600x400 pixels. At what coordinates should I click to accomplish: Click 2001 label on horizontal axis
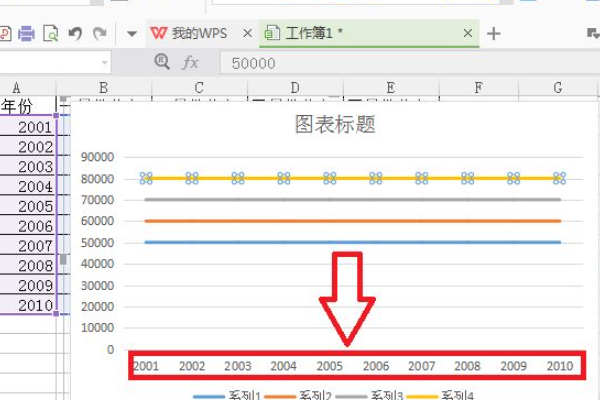(x=146, y=366)
